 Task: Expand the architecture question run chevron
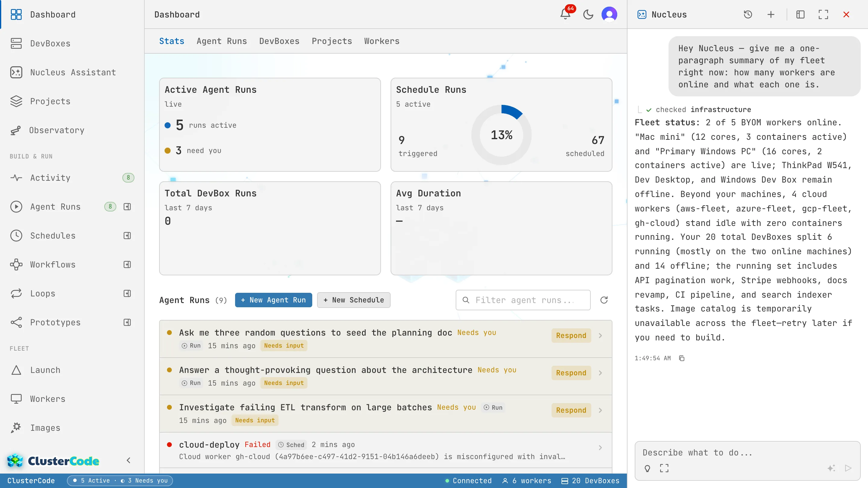tap(600, 373)
